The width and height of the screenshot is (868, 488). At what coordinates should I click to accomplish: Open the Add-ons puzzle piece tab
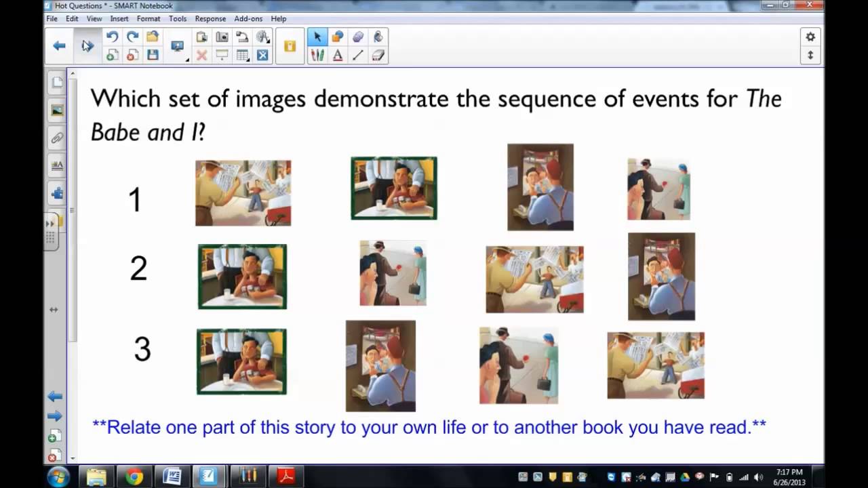(57, 194)
